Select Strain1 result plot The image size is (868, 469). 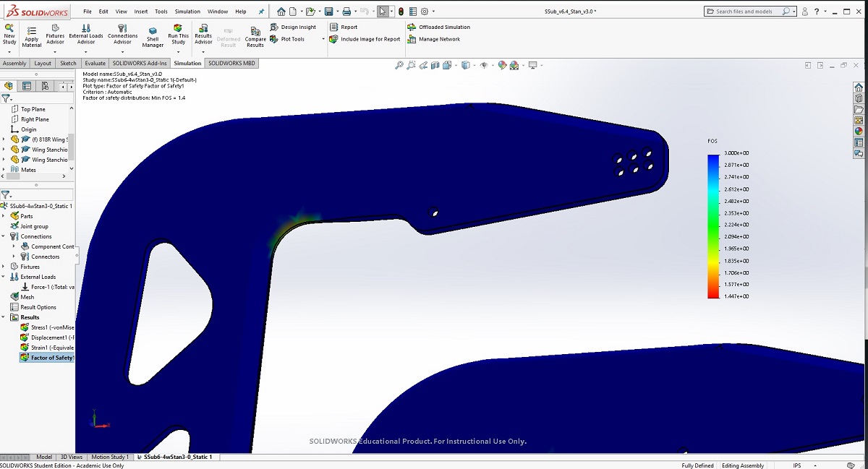pos(47,348)
